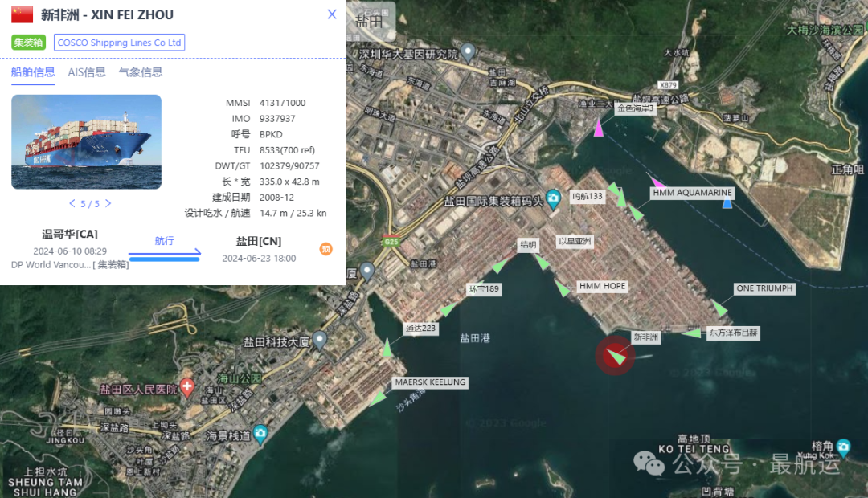Screen dimensions: 868x498
Task: Click the grey map pin right of the 盐田港 road label
Action: pos(367,271)
